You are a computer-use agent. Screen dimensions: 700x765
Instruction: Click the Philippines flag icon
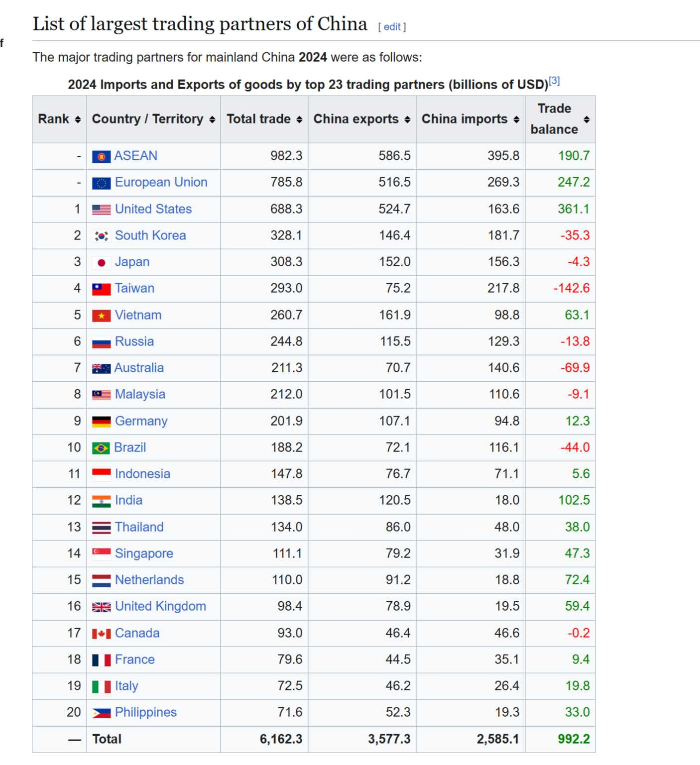click(101, 713)
